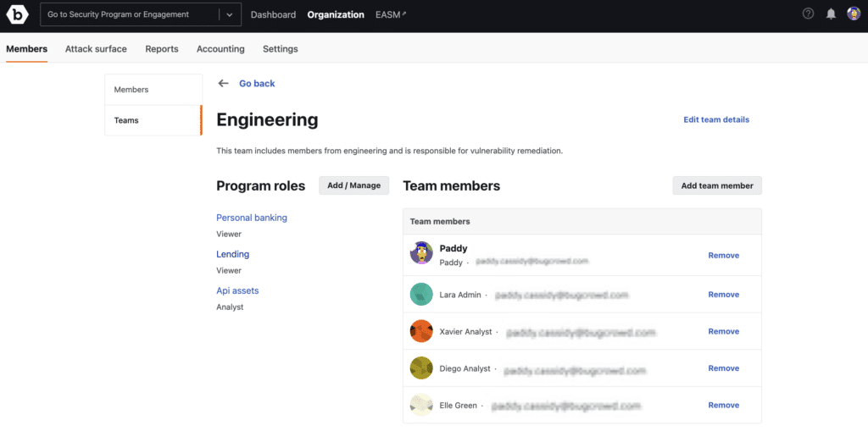Open the Personal banking program link
868x431 pixels.
coord(252,218)
